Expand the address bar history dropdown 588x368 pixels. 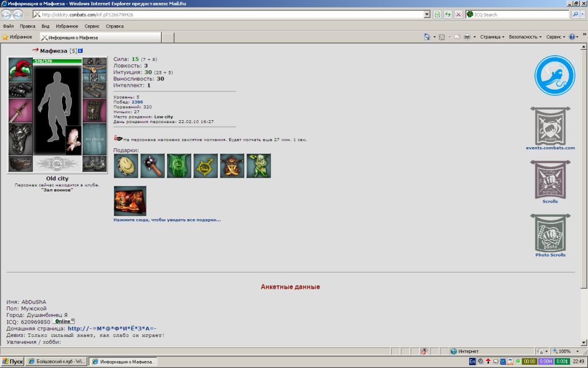click(427, 14)
